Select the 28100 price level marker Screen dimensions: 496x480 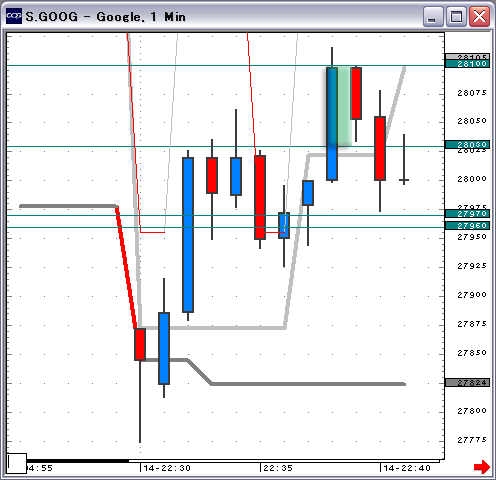click(467, 64)
